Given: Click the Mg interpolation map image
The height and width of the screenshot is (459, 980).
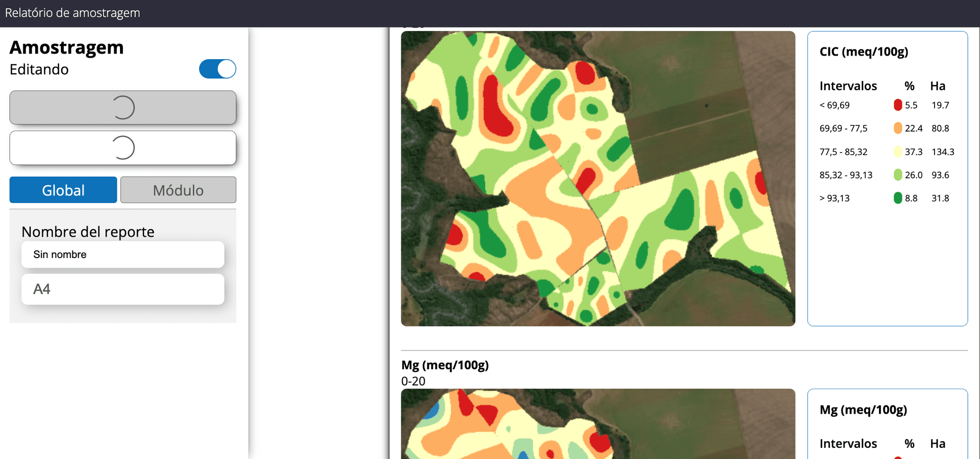Looking at the screenshot, I should [598, 424].
